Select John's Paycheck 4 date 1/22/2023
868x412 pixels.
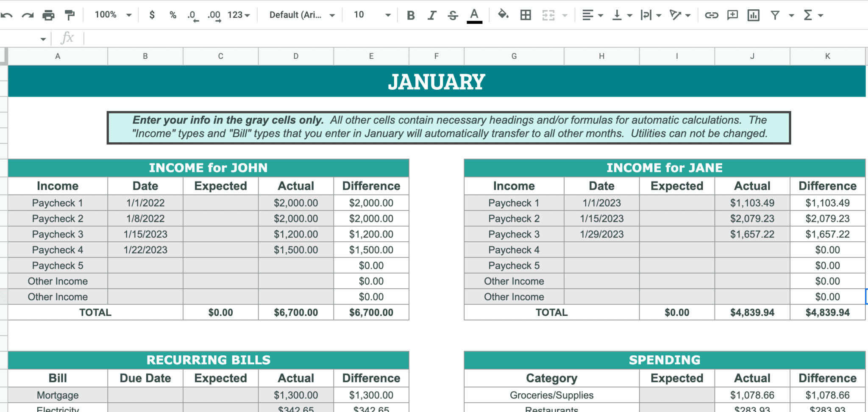click(145, 250)
